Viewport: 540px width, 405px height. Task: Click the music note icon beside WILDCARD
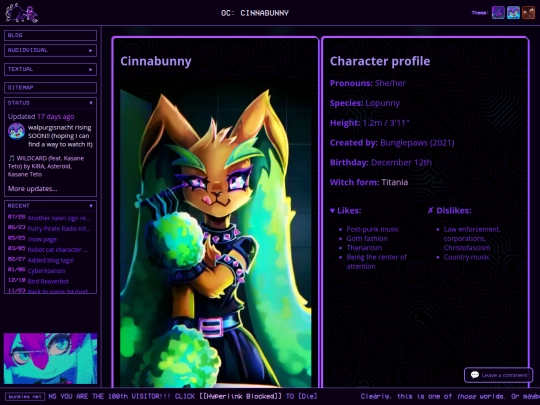[x=11, y=158]
